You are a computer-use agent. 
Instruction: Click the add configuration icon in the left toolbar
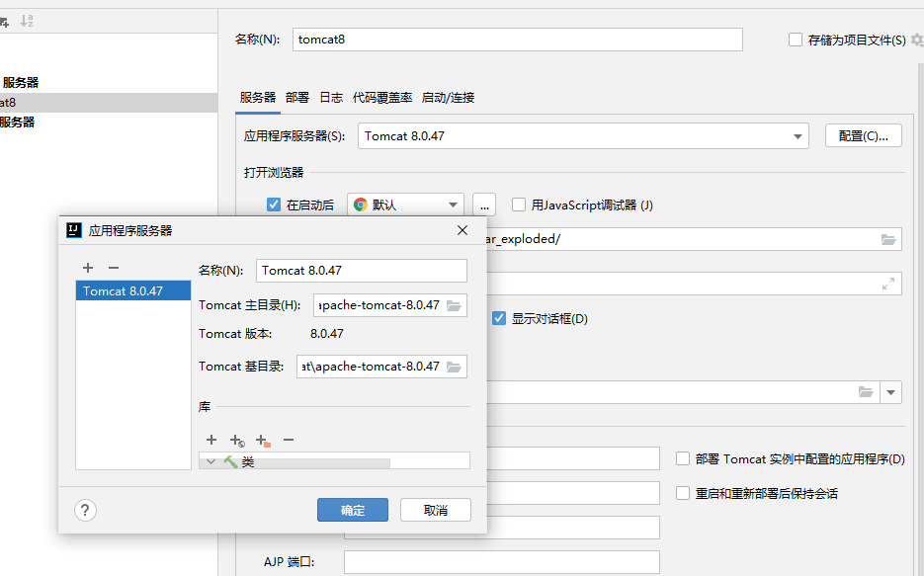coord(4,22)
